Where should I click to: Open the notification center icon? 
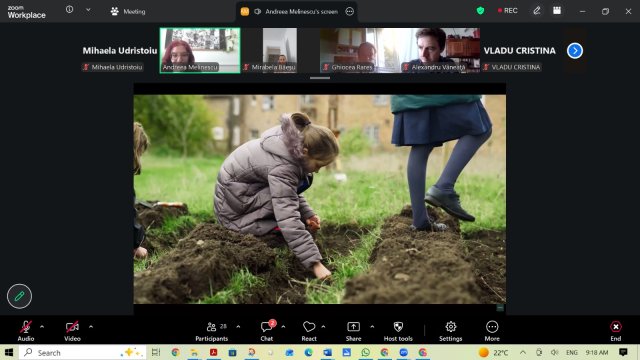click(623, 352)
